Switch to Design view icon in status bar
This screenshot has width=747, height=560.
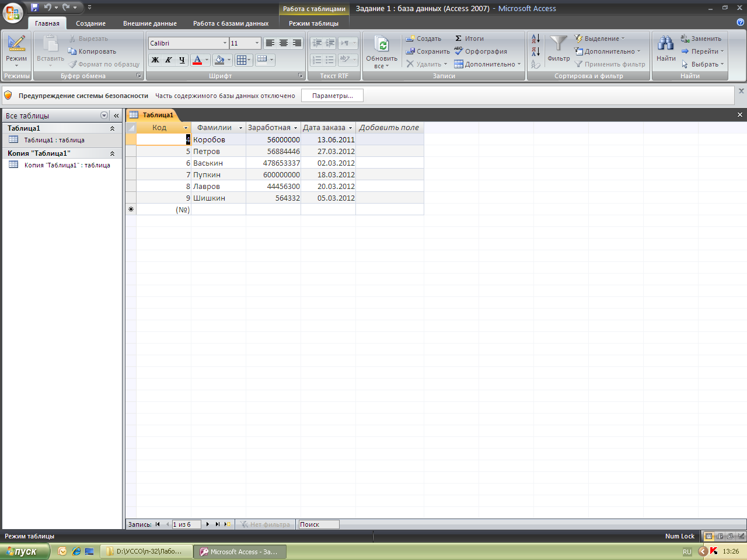[x=741, y=536]
